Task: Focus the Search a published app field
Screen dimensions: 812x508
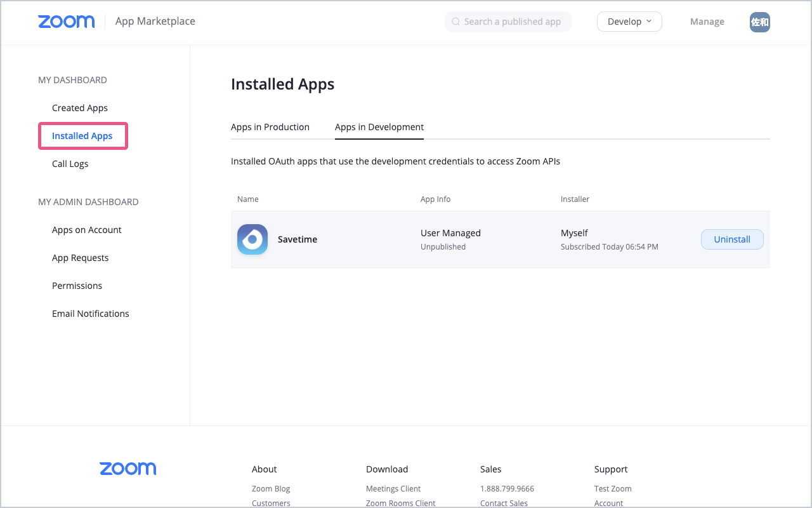Action: pos(508,22)
